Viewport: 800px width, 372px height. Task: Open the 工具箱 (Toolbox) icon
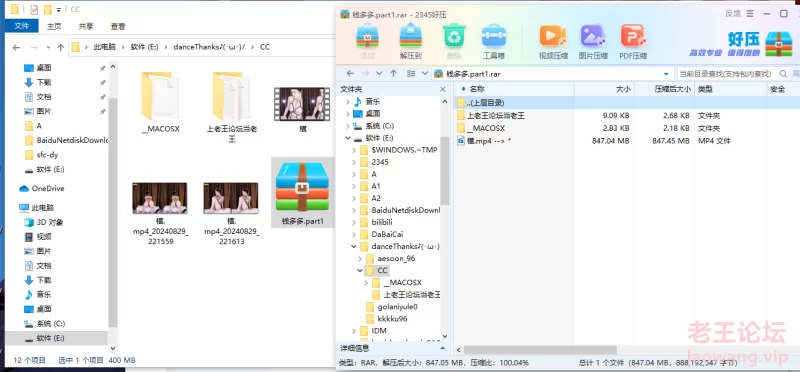[x=493, y=42]
